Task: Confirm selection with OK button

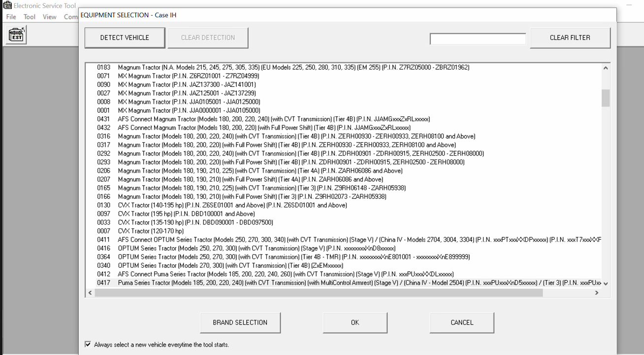Action: 355,323
